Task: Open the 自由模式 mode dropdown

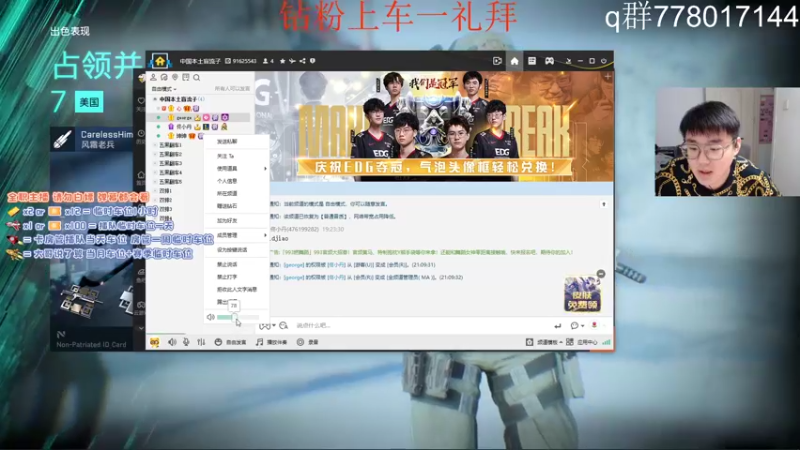Action: 164,89
